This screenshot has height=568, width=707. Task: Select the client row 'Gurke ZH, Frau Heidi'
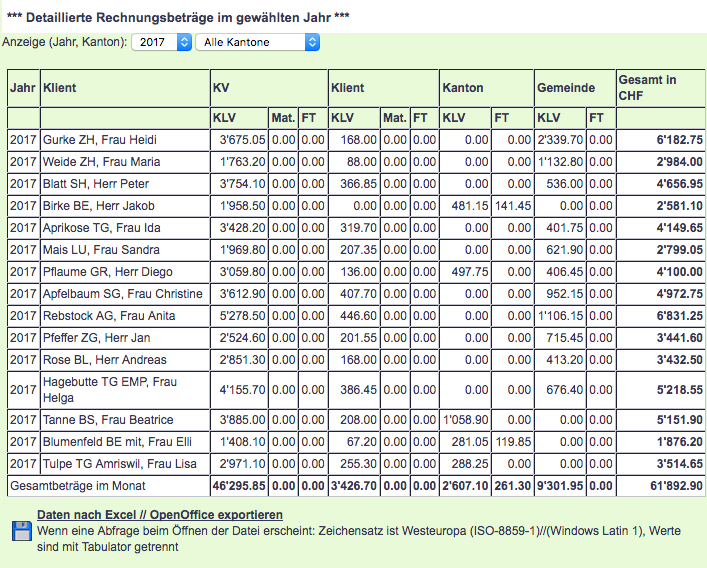point(99,140)
